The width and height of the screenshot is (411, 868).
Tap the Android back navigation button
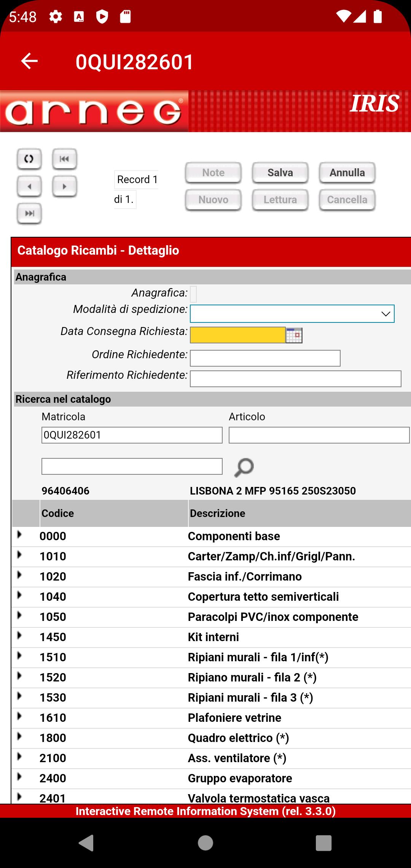point(86,842)
